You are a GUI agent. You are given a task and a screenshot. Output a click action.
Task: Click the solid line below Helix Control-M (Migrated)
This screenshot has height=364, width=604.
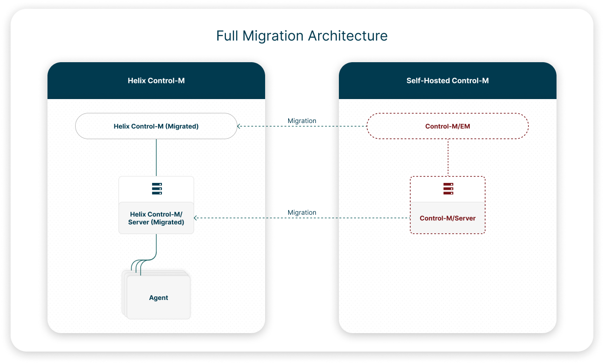156,157
